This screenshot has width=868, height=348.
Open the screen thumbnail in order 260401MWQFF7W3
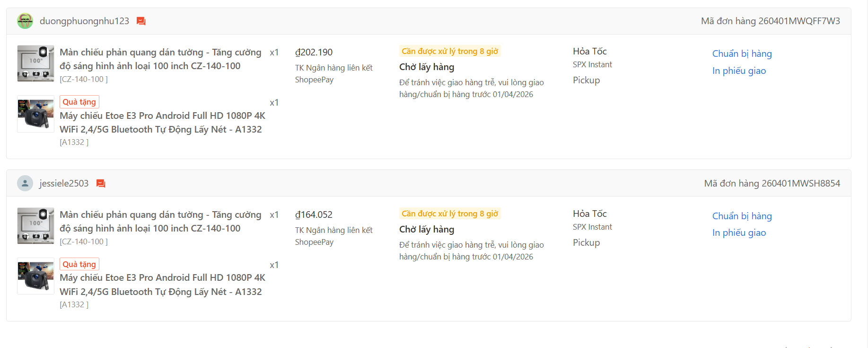tap(35, 63)
